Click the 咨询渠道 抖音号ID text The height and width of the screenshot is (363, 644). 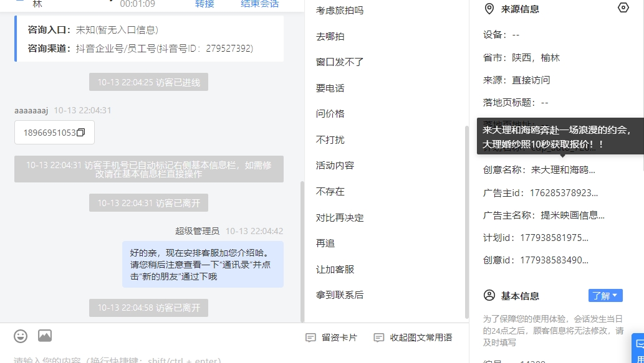[165, 49]
